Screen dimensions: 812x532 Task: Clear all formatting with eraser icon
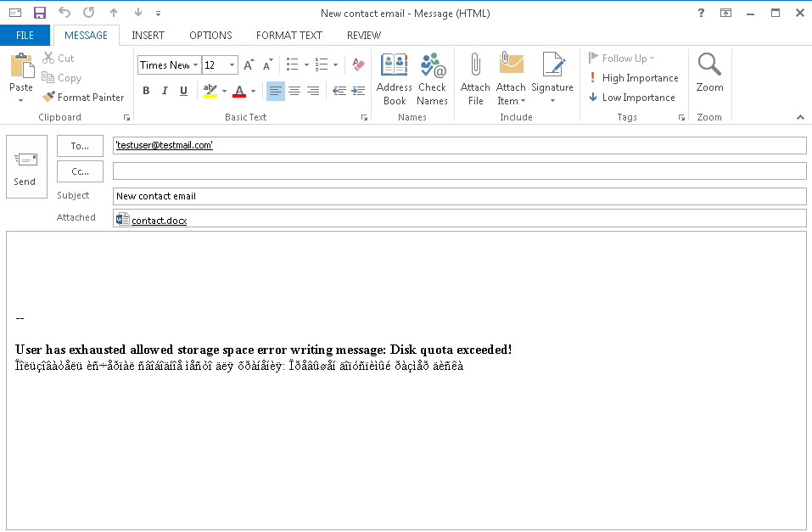[358, 65]
